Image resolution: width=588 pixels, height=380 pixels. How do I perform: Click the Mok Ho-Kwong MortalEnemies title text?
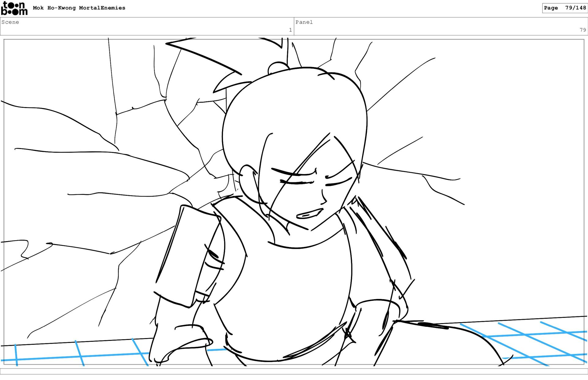coord(79,8)
